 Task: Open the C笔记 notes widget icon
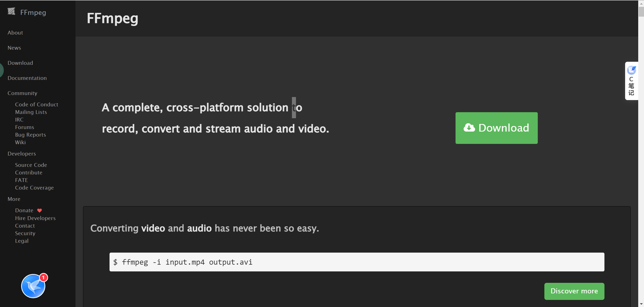(x=631, y=70)
